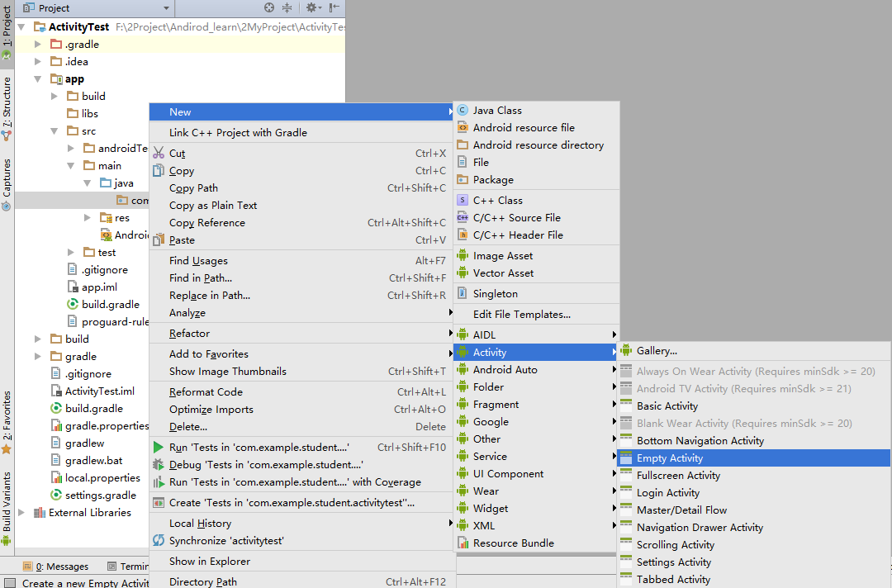Collapse the app module node
This screenshot has width=892, height=588.
[x=38, y=79]
